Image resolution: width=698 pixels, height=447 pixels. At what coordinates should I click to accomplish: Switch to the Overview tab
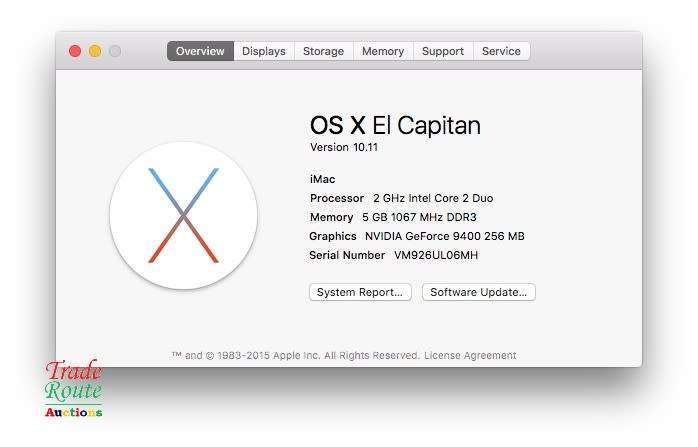pos(200,51)
